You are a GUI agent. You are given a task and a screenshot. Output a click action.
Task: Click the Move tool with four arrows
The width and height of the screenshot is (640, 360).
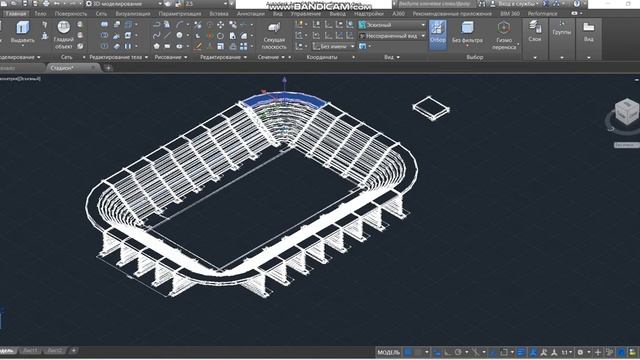point(220,24)
